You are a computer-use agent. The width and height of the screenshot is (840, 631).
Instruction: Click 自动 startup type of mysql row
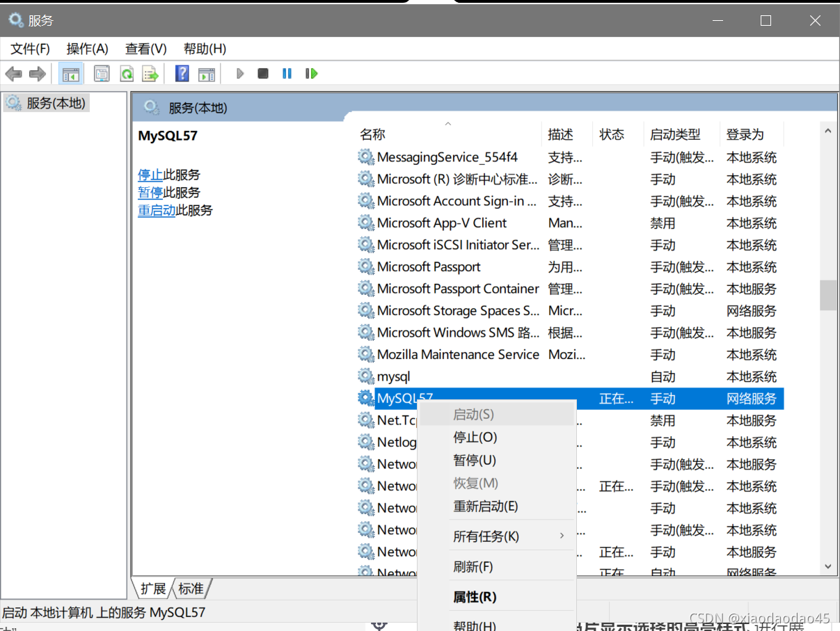point(663,376)
